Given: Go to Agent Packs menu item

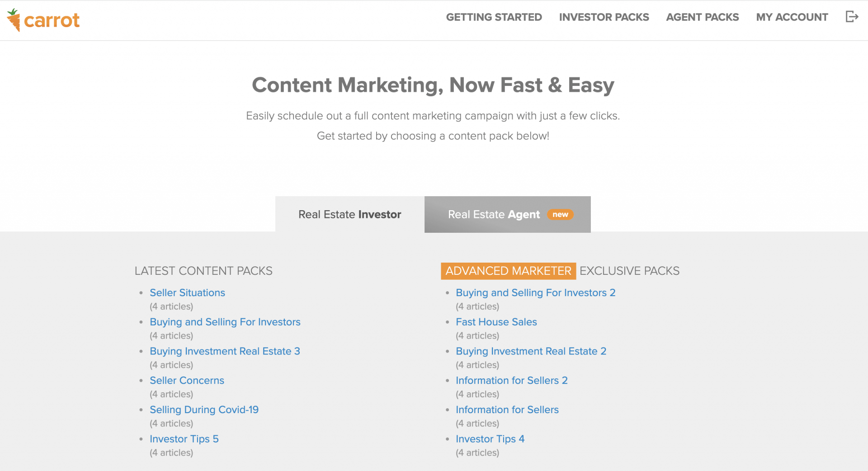Looking at the screenshot, I should 702,17.
